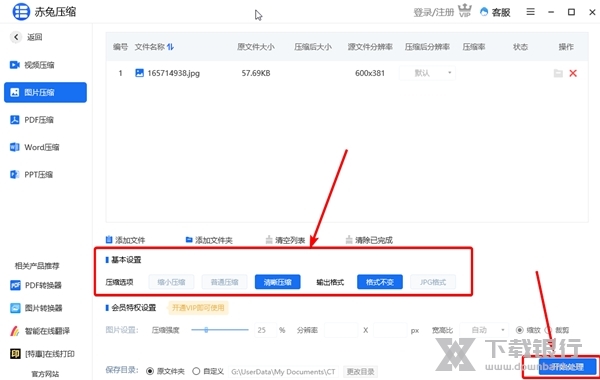The width and height of the screenshot is (600, 380).
Task: Click 57.69KB original size cell
Action: [x=256, y=73]
